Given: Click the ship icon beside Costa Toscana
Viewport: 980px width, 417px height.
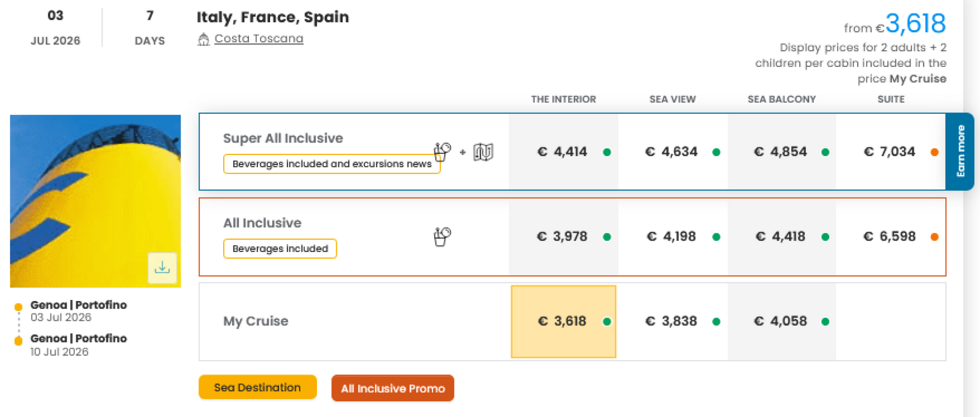Looking at the screenshot, I should point(204,39).
